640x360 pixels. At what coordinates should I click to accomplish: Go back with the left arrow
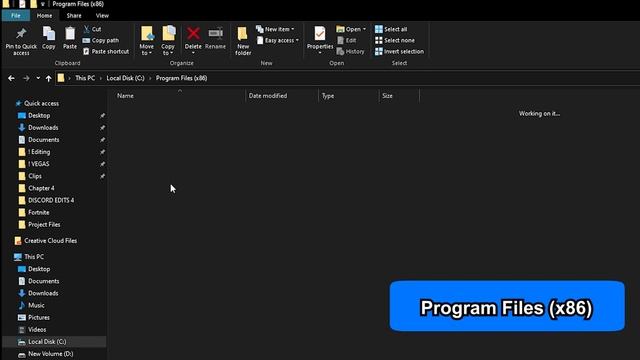pos(11,78)
